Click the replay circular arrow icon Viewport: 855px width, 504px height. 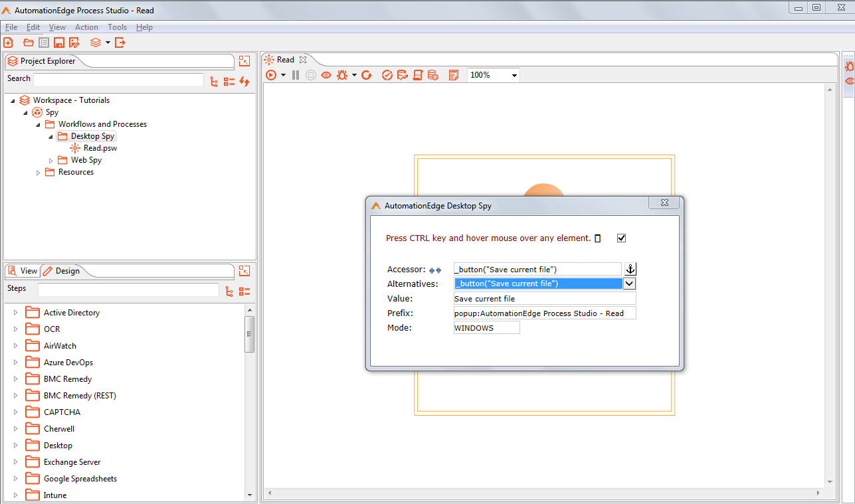[x=366, y=75]
